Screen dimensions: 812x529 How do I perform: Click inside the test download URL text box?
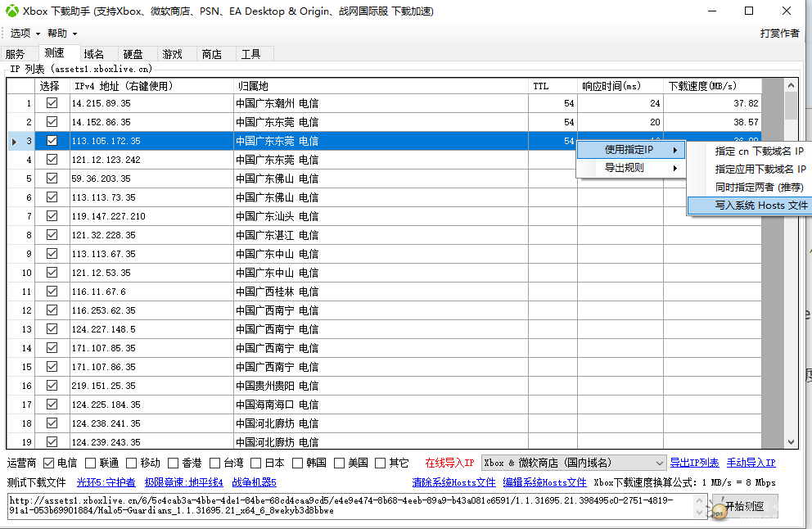(352, 504)
